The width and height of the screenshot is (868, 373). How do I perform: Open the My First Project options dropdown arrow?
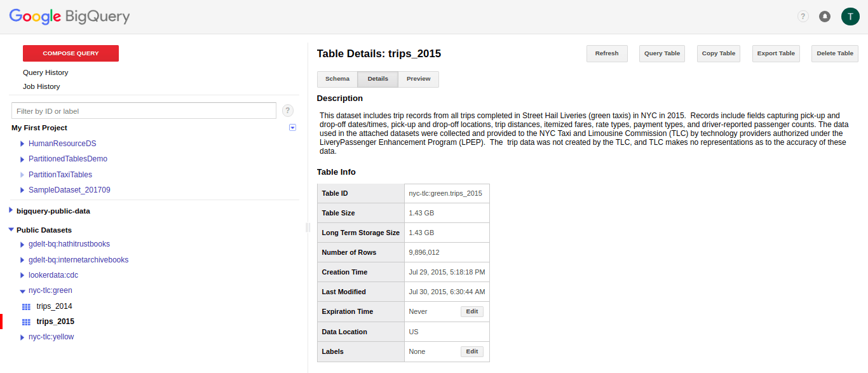(x=292, y=127)
